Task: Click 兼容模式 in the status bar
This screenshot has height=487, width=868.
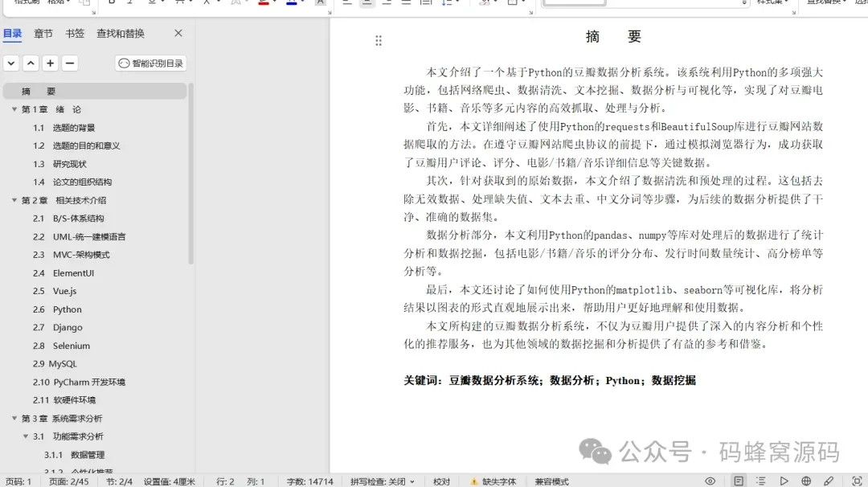Action: 552,481
